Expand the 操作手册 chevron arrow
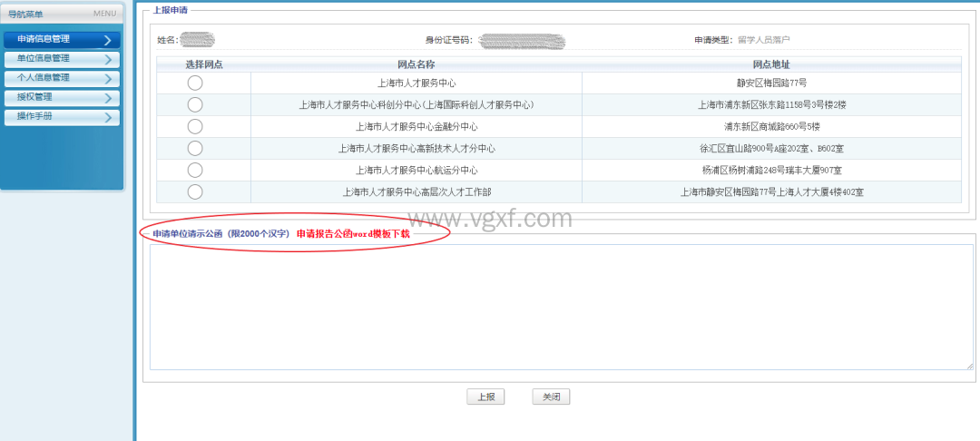Image resolution: width=980 pixels, height=441 pixels. (x=108, y=117)
